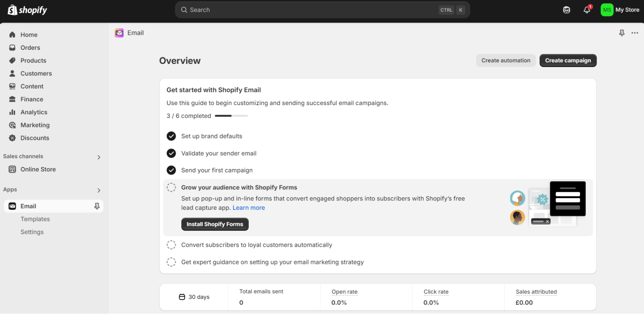
Task: Click the Click rate metric label
Action: tap(436, 292)
